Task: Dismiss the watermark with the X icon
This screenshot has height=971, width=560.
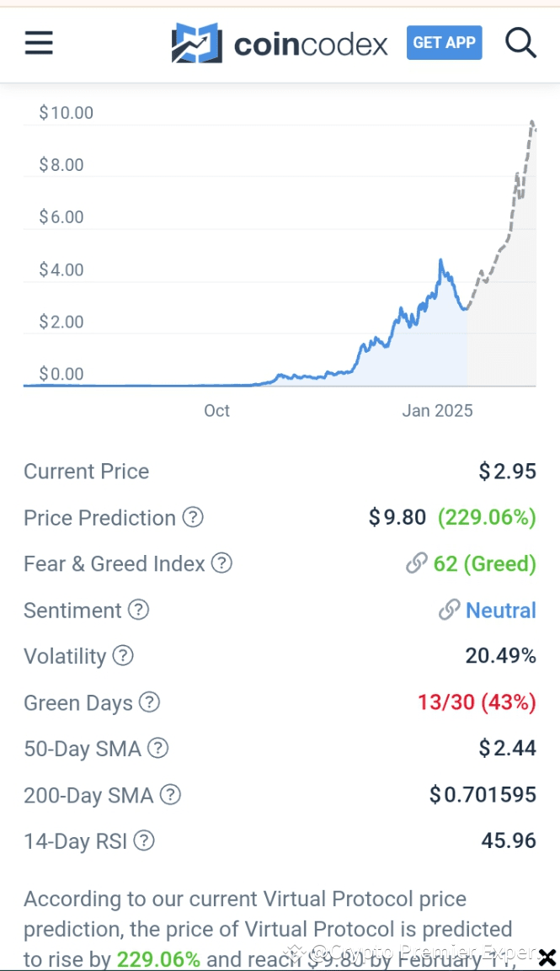Action: tap(548, 958)
